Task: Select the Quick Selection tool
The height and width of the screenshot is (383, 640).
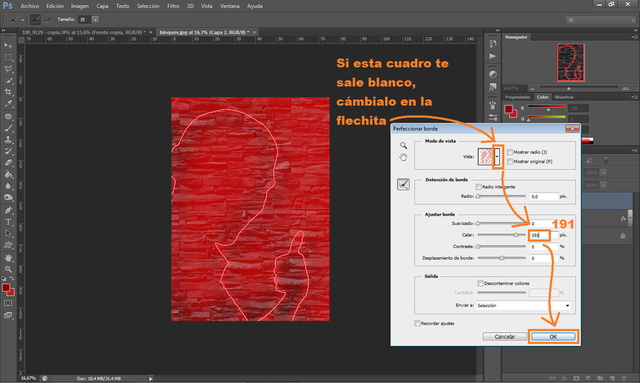Action: point(8,80)
